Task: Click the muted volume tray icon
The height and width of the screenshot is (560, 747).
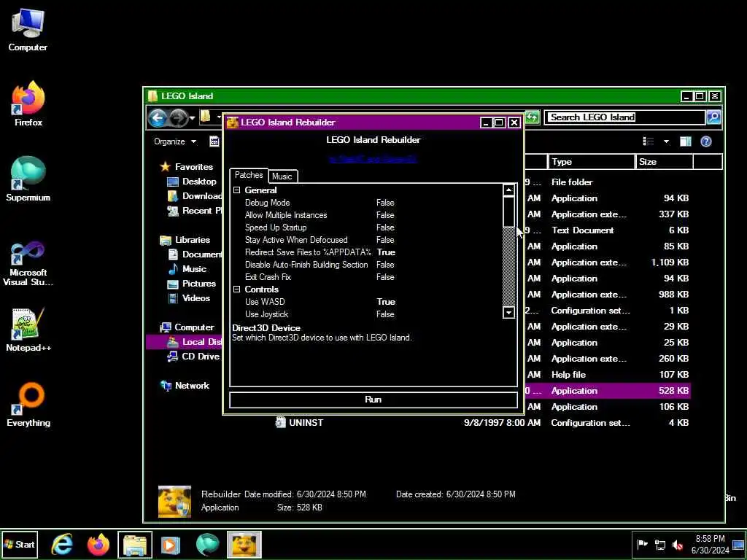Action: [x=678, y=544]
